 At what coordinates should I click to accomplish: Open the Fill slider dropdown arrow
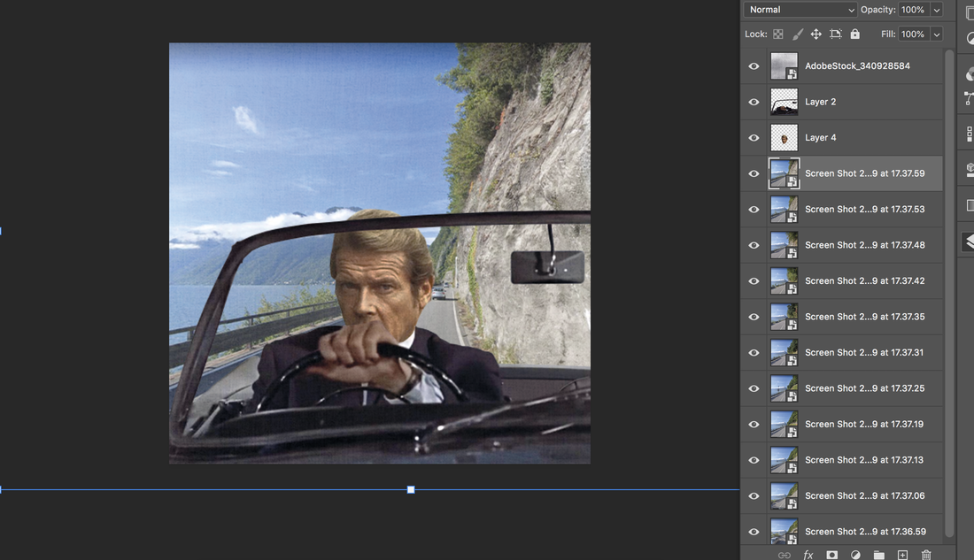[x=937, y=35]
